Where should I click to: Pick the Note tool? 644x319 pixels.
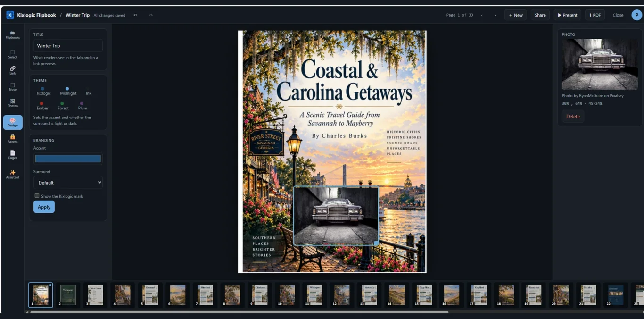[x=13, y=87]
